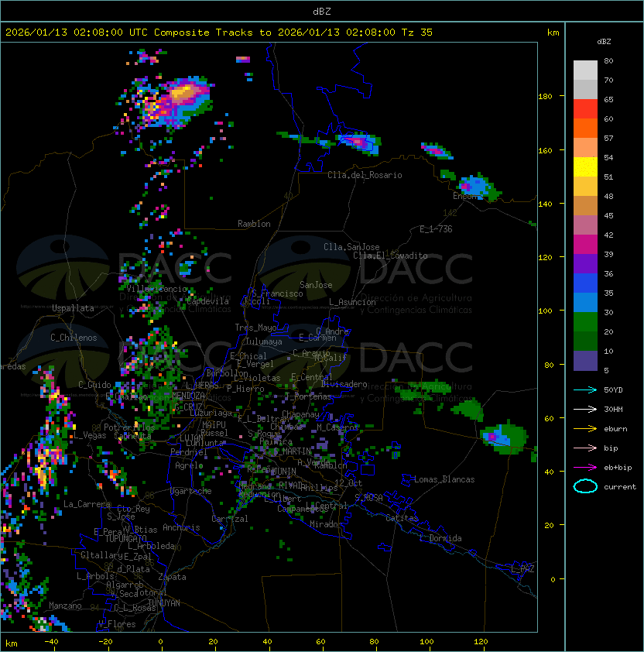
Task: Choose the green 20-30 dBZ color band
Action: coord(585,322)
